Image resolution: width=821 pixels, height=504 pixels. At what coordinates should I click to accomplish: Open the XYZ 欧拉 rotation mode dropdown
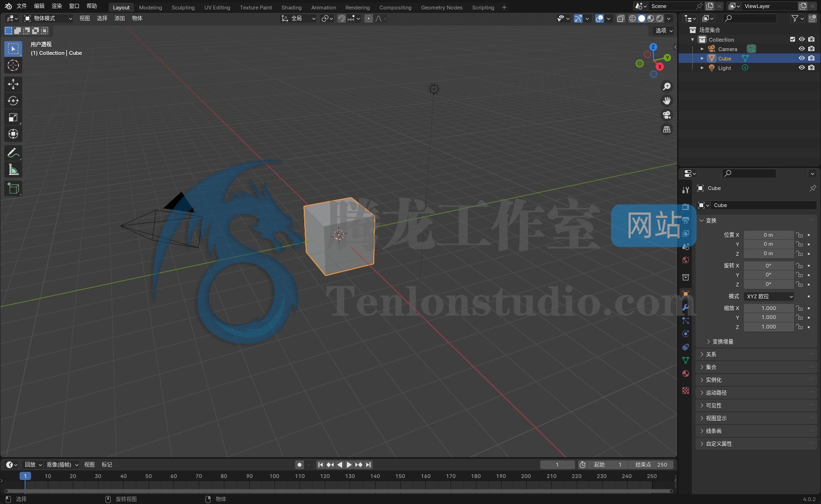point(769,296)
